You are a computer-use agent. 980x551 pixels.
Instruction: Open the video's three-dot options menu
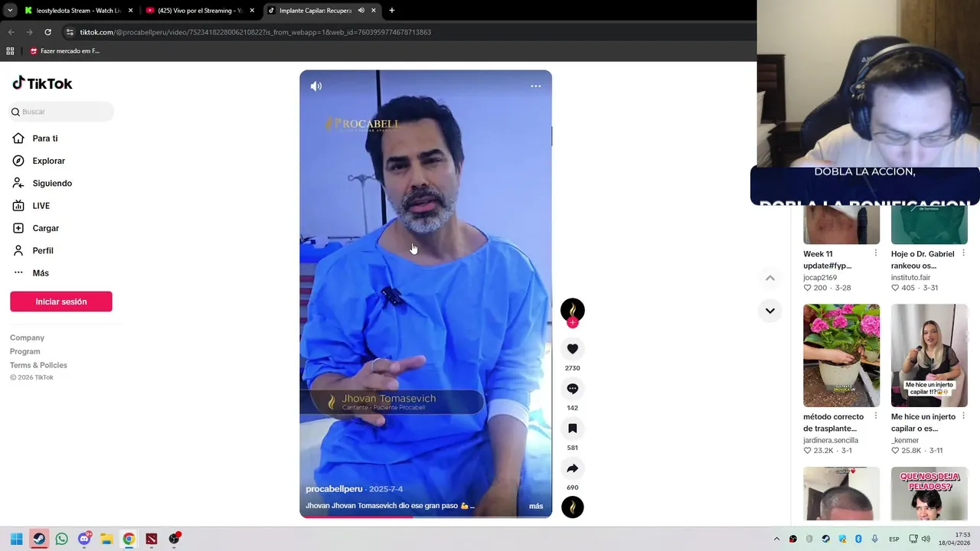tap(536, 86)
